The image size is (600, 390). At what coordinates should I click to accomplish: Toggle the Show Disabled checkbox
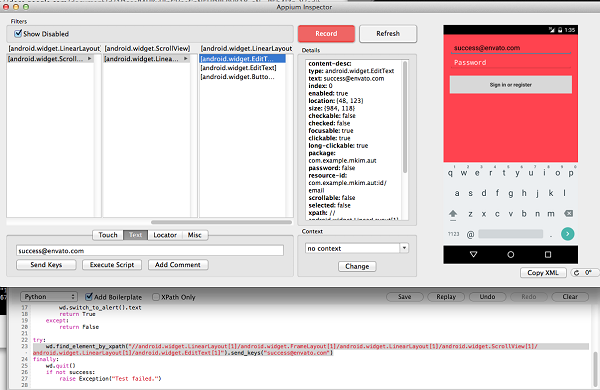point(18,34)
